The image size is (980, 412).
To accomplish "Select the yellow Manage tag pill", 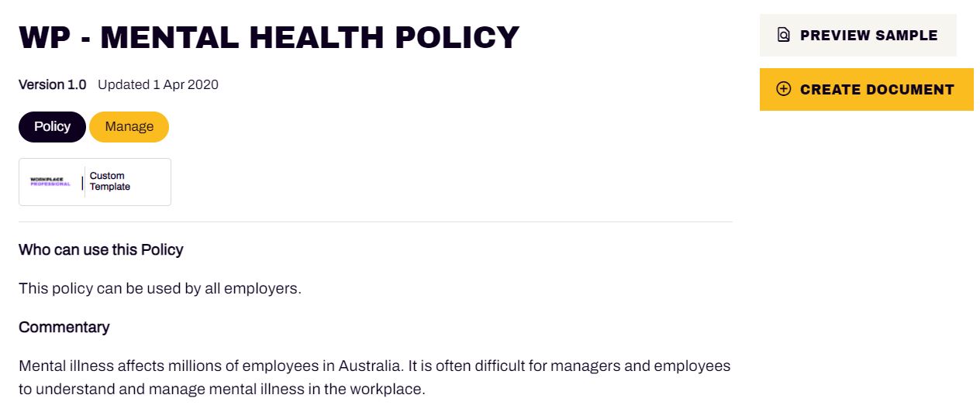I will tap(129, 127).
